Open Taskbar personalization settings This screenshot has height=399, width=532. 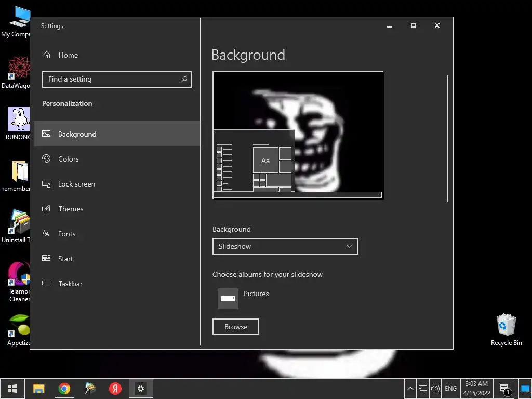coord(117,284)
